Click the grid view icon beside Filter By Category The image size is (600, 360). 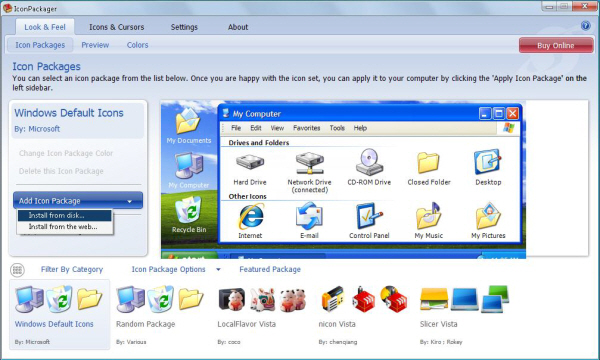coord(17,270)
